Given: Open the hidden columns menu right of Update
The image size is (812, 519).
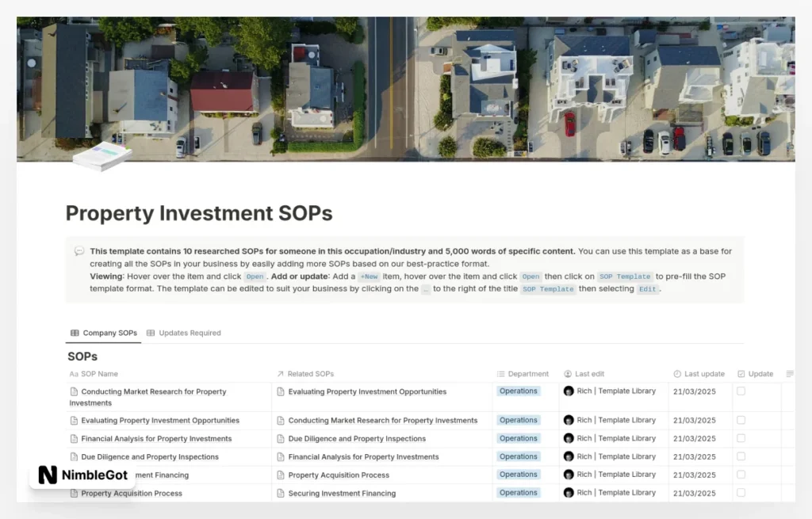Looking at the screenshot, I should (790, 373).
